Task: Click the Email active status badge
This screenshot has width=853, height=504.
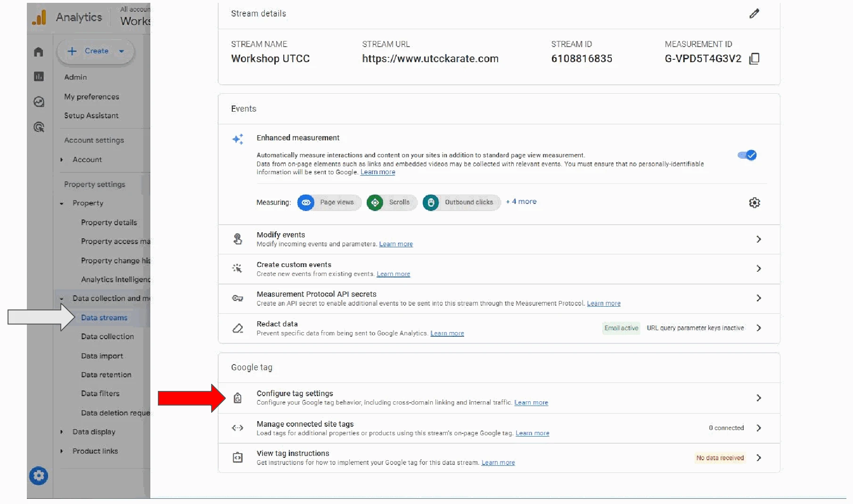Action: (621, 328)
